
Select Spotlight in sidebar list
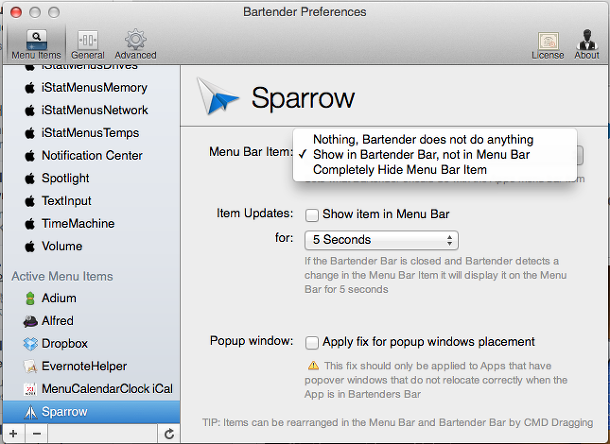65,178
